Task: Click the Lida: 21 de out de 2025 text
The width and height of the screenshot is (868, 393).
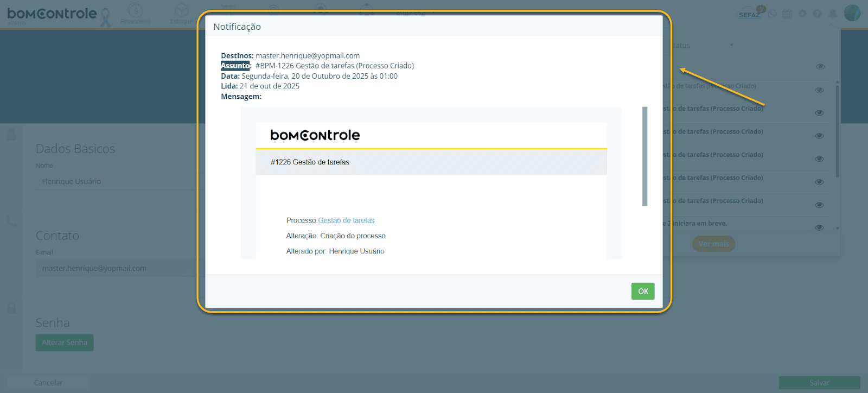Action: click(x=260, y=86)
